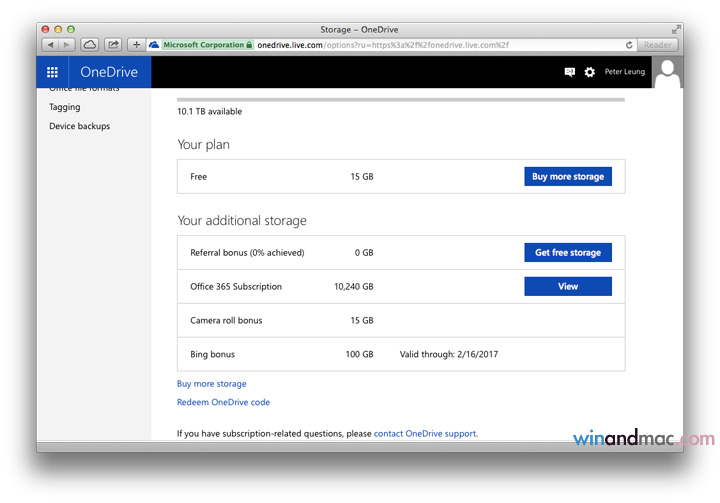This screenshot has height=503, width=720.
Task: Open the OneDrive app launcher grid
Action: pyautogui.click(x=52, y=72)
